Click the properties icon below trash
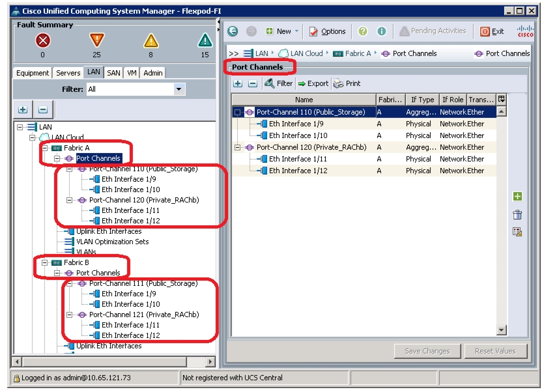 (x=517, y=232)
